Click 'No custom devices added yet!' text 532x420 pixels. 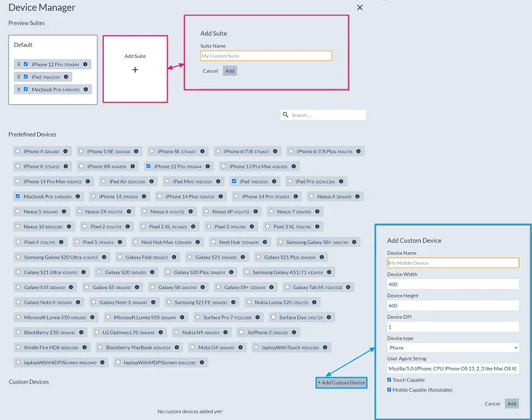point(190,411)
